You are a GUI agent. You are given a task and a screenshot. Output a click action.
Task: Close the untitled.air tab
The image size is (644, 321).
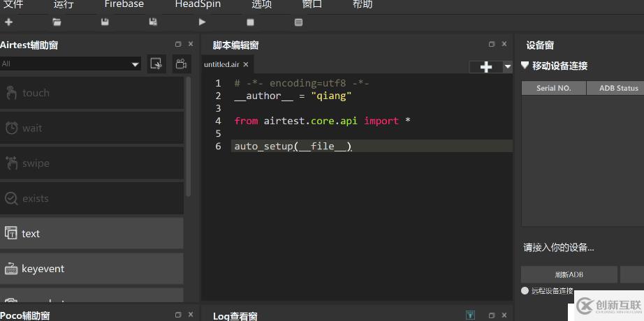pyautogui.click(x=246, y=64)
